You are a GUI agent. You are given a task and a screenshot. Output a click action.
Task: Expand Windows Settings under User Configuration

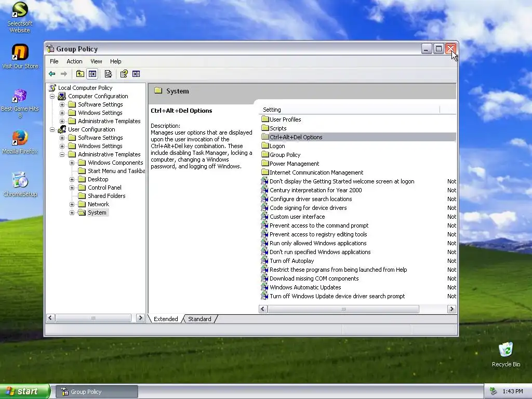(x=62, y=146)
